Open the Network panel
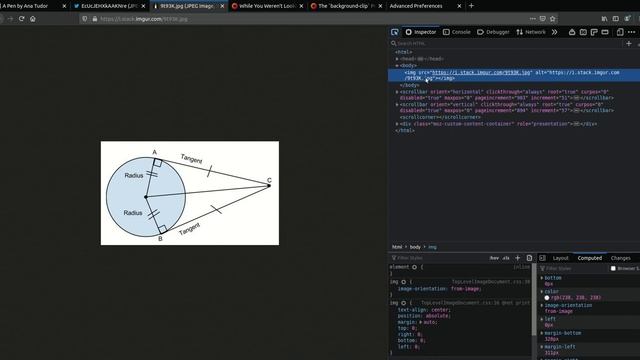The image size is (640, 360). coord(531,32)
